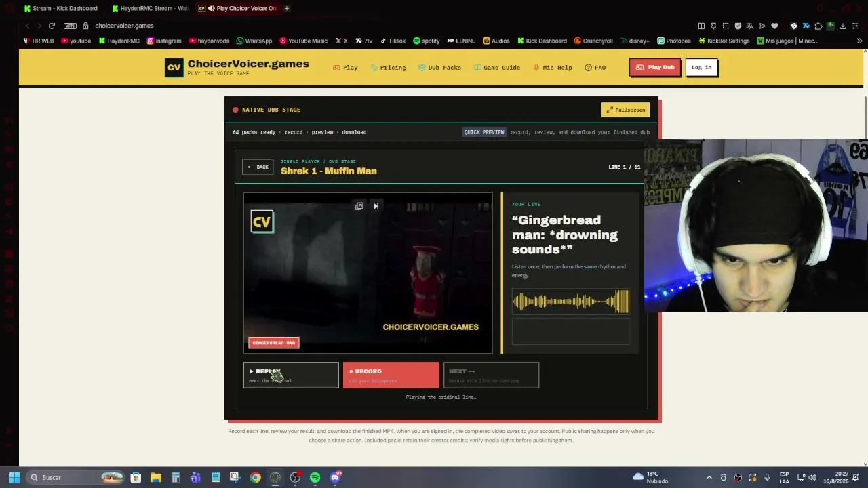This screenshot has width=868, height=488.
Task: Click the original line waveform
Action: 571,302
